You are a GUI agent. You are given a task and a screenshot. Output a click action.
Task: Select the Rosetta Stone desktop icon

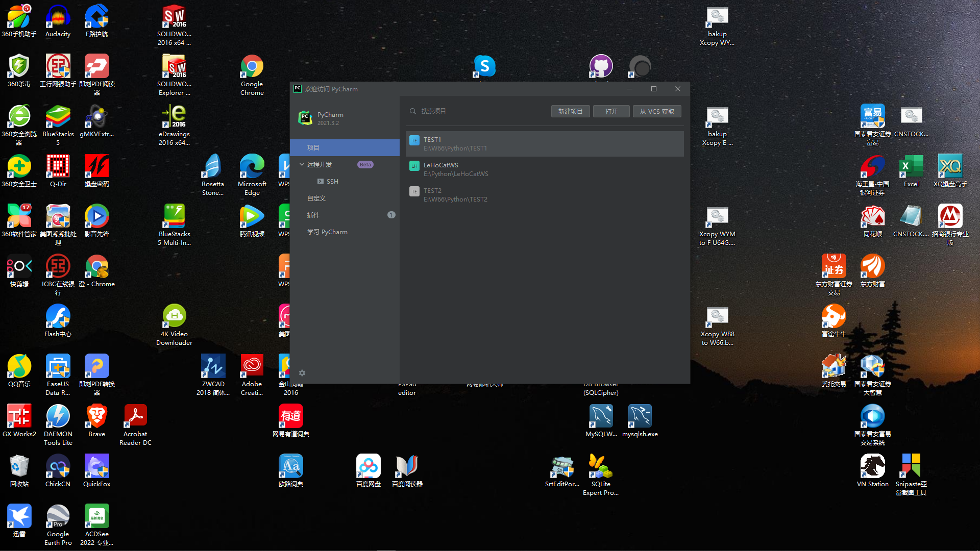[x=213, y=175]
